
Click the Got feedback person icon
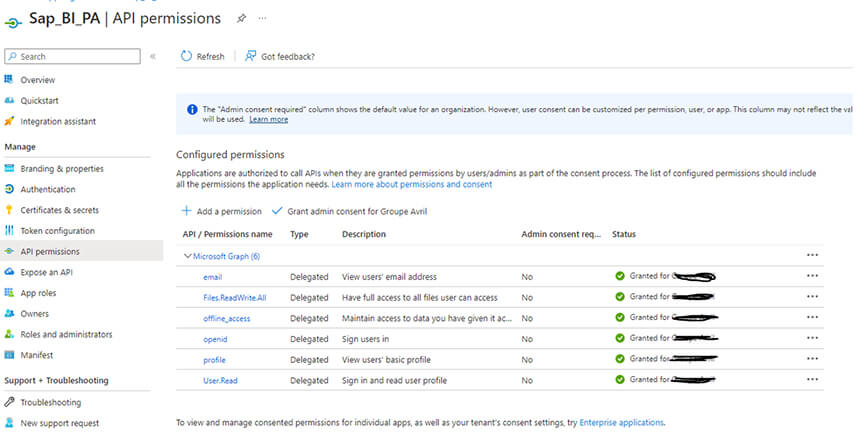point(250,56)
